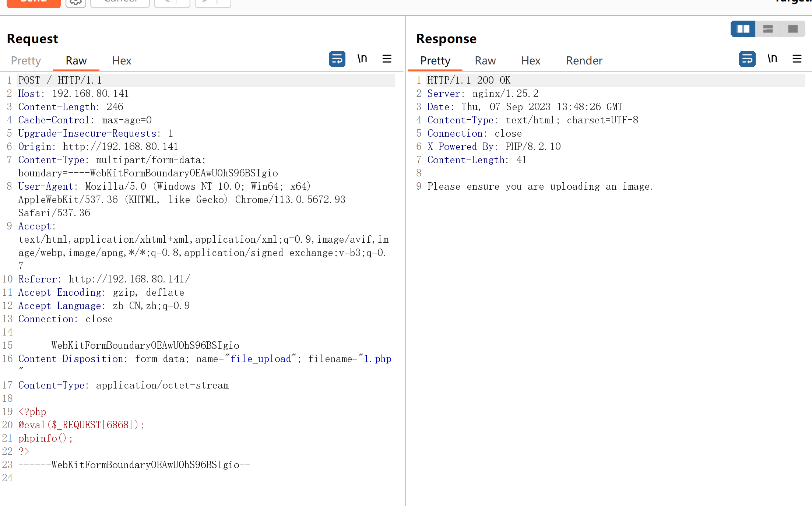This screenshot has width=812, height=506.
Task: Show non-printable characters in Request pane
Action: tap(362, 59)
